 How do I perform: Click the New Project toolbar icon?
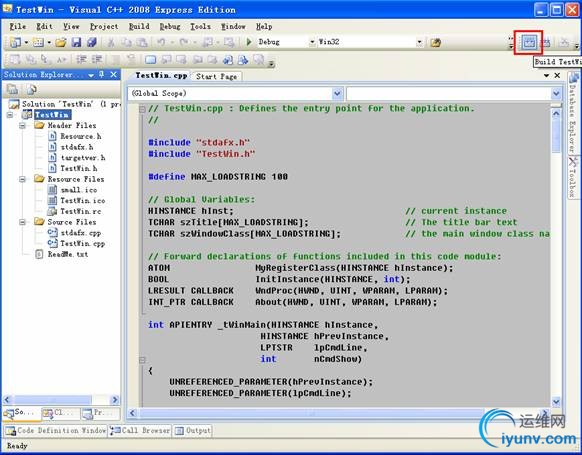[x=16, y=42]
